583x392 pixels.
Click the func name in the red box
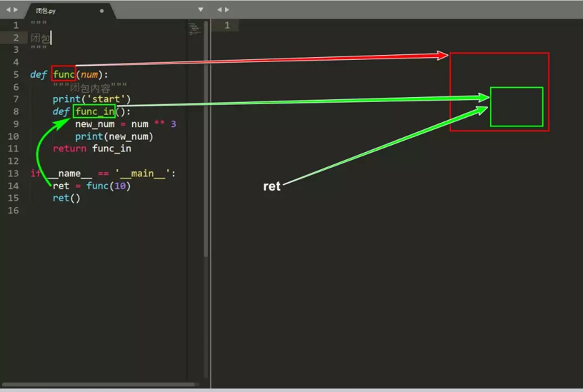(x=64, y=74)
